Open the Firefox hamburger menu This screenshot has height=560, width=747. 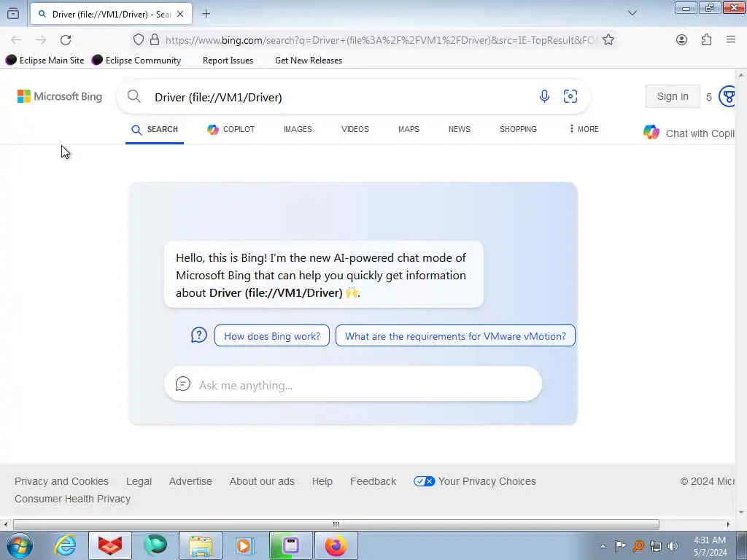click(731, 39)
